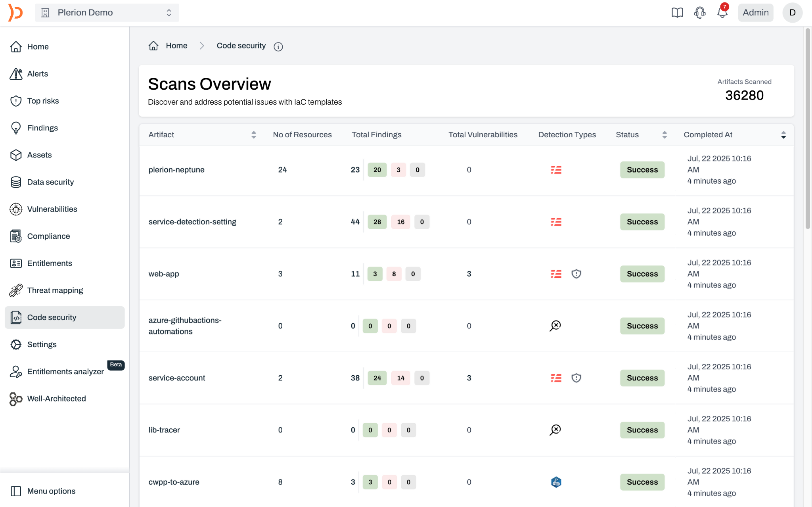
Task: Click Total Vulnerabilities column header
Action: coord(483,135)
